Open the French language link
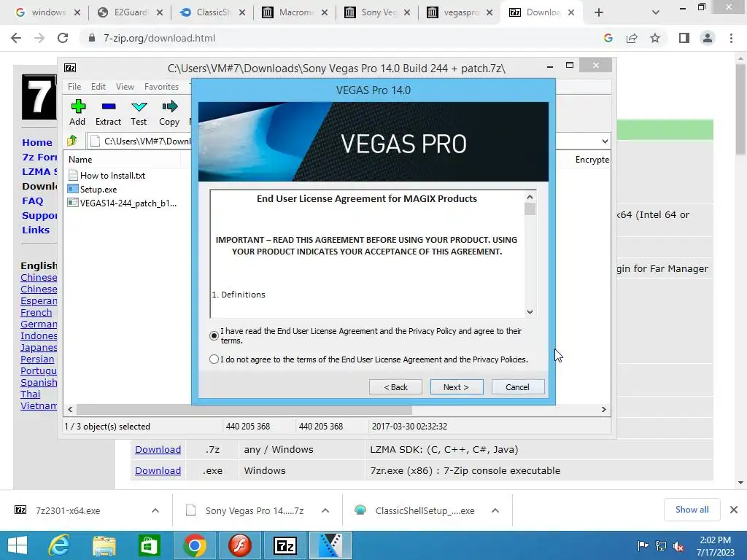The image size is (747, 560). click(36, 312)
